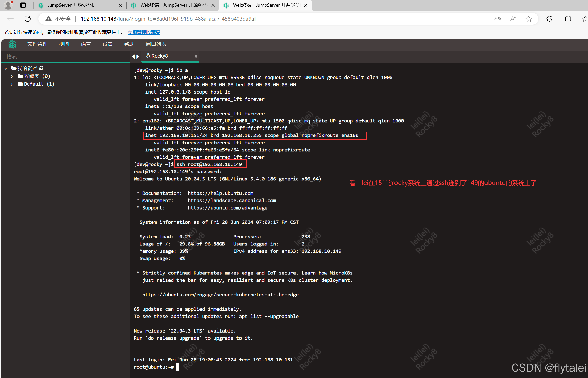Collapse the 我的资产 tree node

(6, 68)
